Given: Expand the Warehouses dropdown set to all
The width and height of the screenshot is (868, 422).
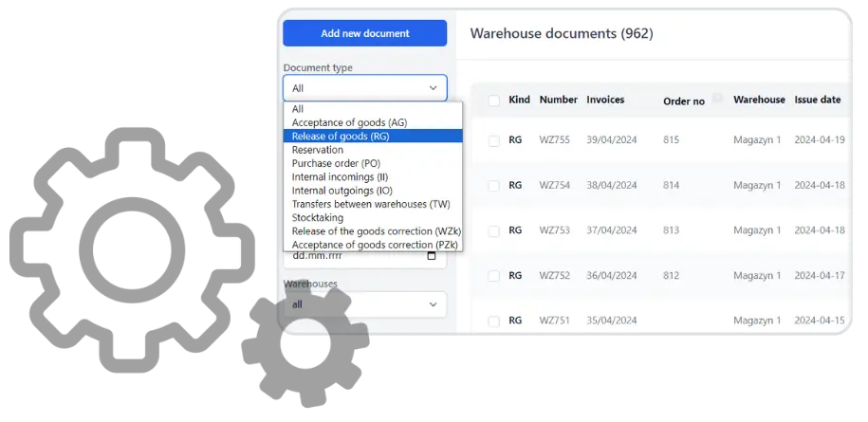Looking at the screenshot, I should [365, 304].
